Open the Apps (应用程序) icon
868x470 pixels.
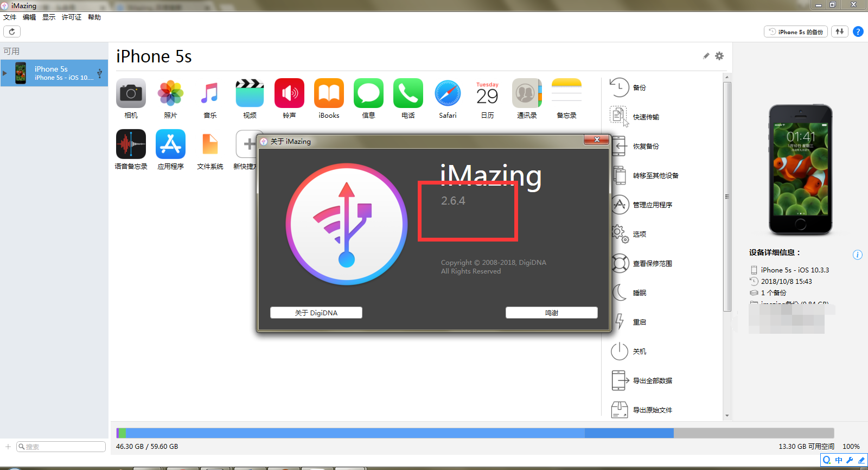[x=170, y=144]
